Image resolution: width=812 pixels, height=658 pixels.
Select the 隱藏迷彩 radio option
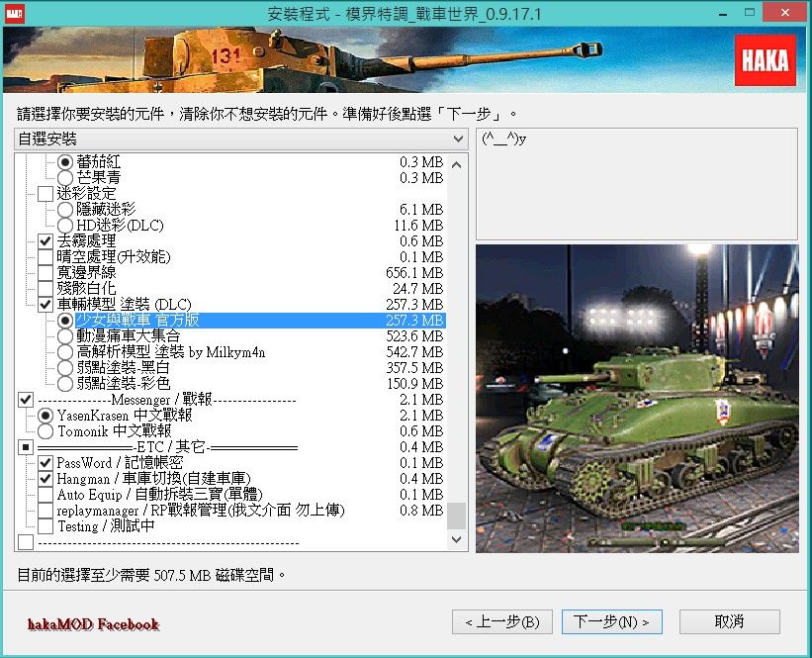[64, 210]
